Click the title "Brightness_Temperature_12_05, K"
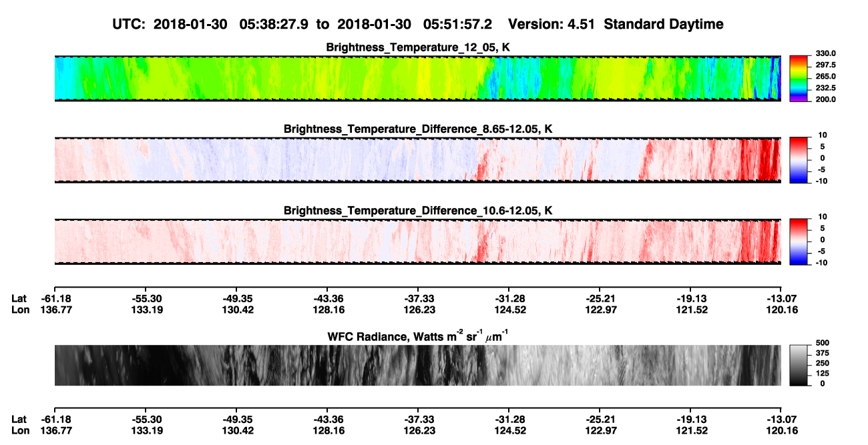The image size is (868, 445). point(418,47)
